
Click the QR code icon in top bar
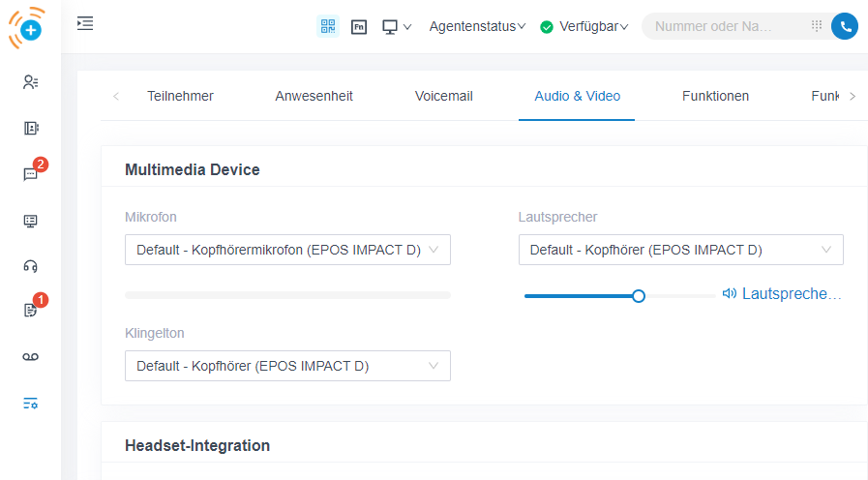(x=328, y=26)
